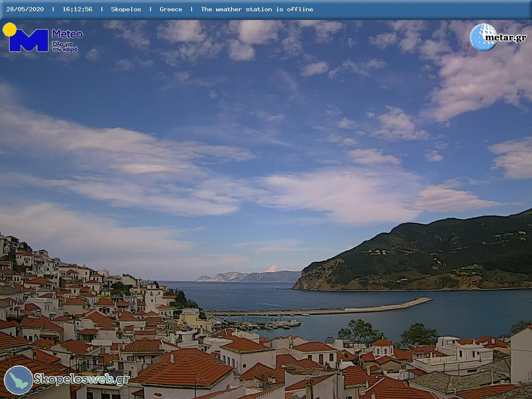Click the timestamp 16:12:56
Image resolution: width=532 pixels, height=399 pixels.
pos(77,9)
